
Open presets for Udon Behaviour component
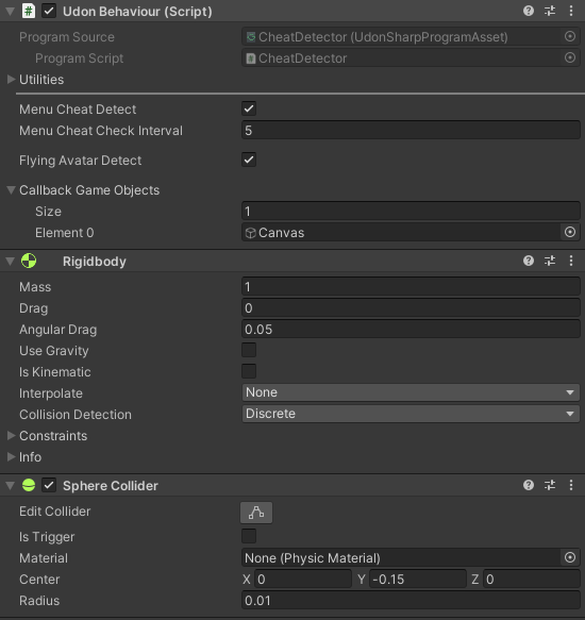coord(550,11)
